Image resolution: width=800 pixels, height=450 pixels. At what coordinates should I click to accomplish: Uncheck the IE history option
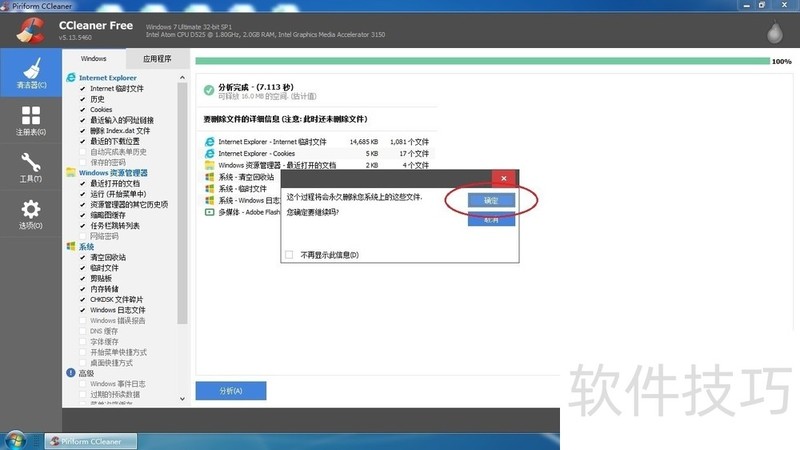[83, 99]
